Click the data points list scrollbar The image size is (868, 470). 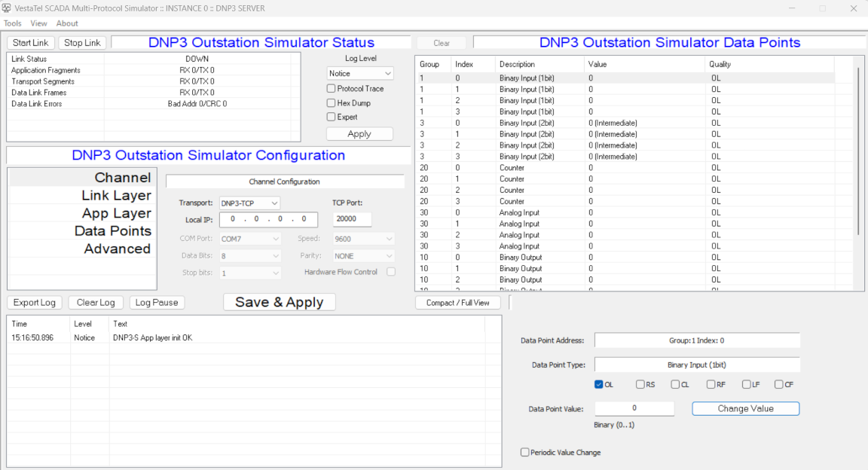[857, 151]
